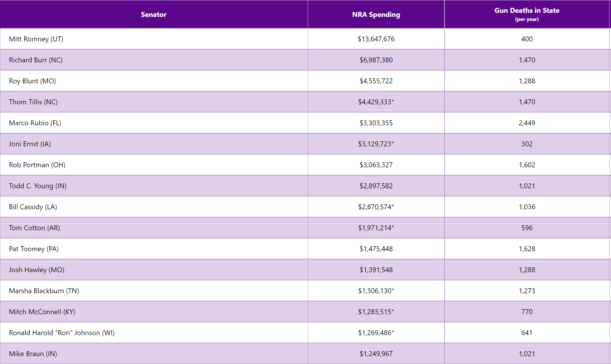611x364 pixels.
Task: Click Marco Rubio's 2,449 gun deaths figure
Action: point(527,123)
